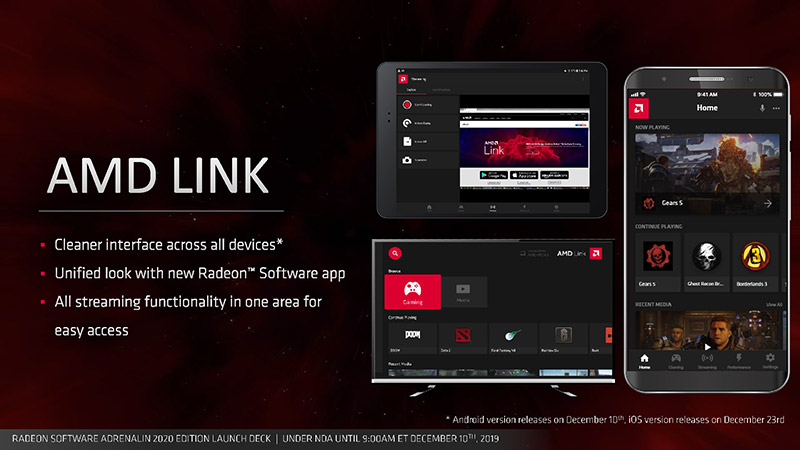Tap the Settings icon on the tablet's bottom bar
The image size is (800, 450).
click(x=556, y=208)
